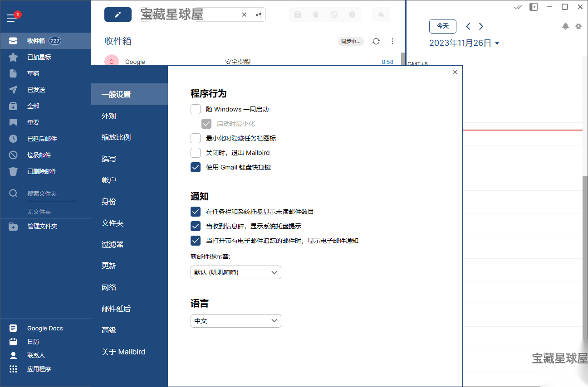This screenshot has height=387, width=588.
Task: Close the settings dialog
Action: [455, 72]
